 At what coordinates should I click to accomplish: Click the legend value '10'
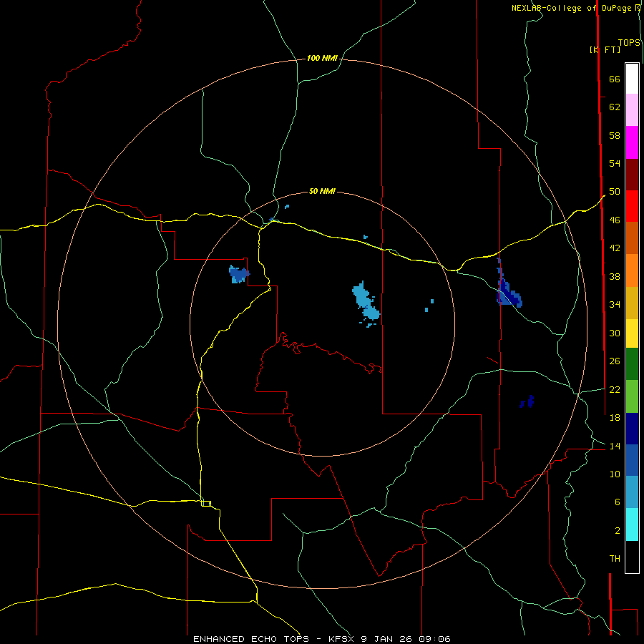615,474
